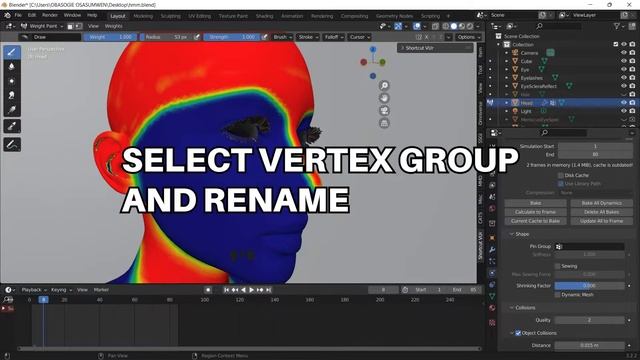The height and width of the screenshot is (360, 640).
Task: Switch perspective/orthographic grid icon
Action: tap(384, 123)
